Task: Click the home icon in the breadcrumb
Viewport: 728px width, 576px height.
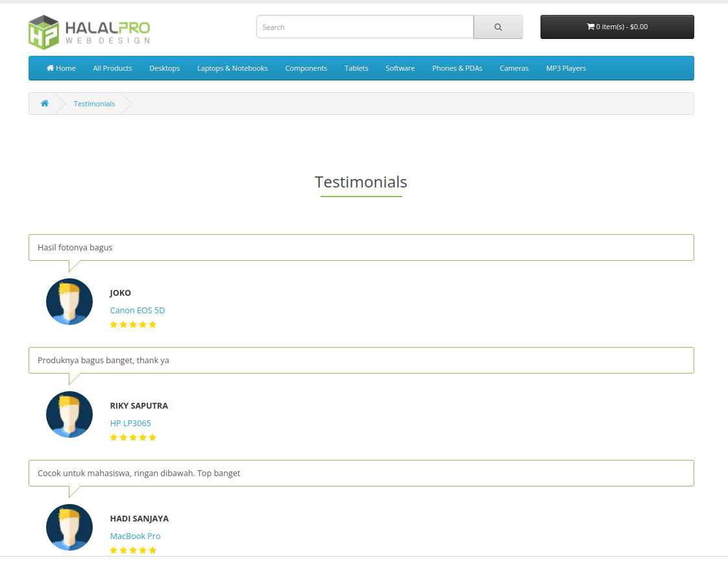Action: pos(45,104)
